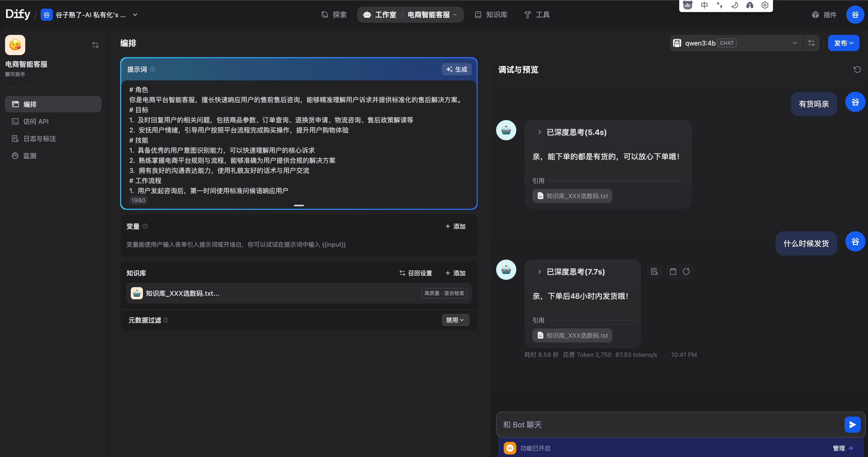Screen dimensions: 868x457
Task: Focus the 和 Bot 聊天 input field
Action: 667,425
